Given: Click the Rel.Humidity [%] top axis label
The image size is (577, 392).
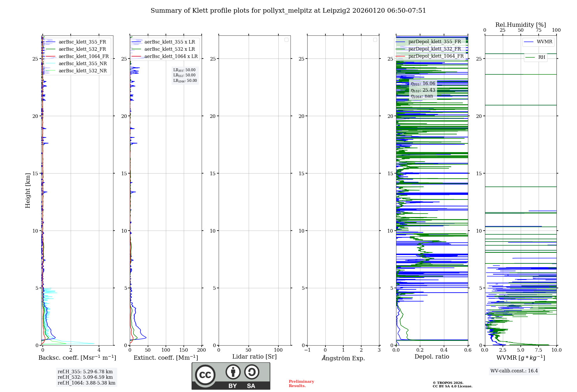Looking at the screenshot, I should coord(520,25).
